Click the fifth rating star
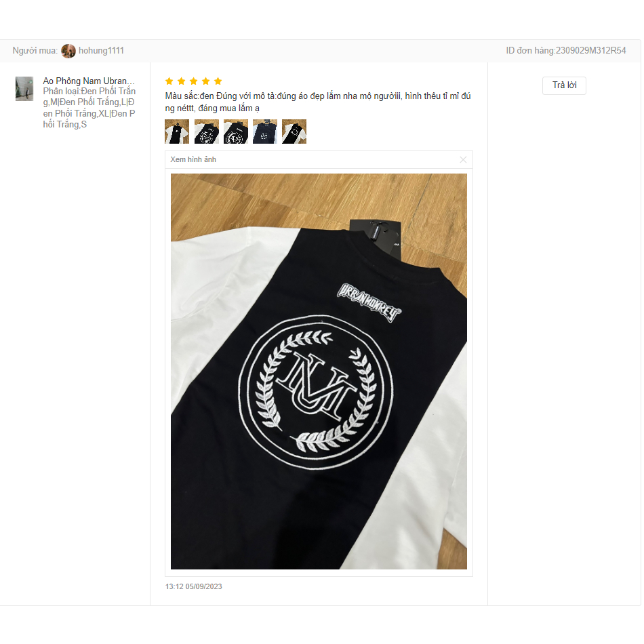The width and height of the screenshot is (644, 644). point(218,81)
